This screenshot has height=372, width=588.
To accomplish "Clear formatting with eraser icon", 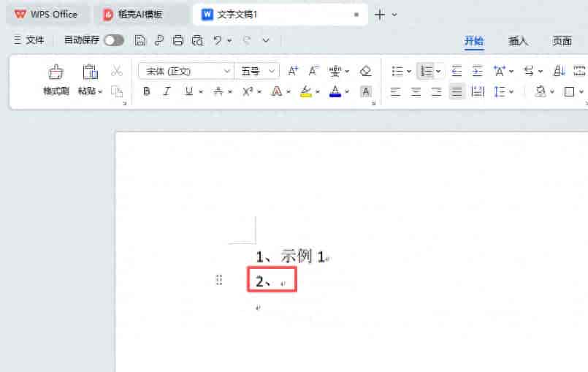I will (x=365, y=71).
